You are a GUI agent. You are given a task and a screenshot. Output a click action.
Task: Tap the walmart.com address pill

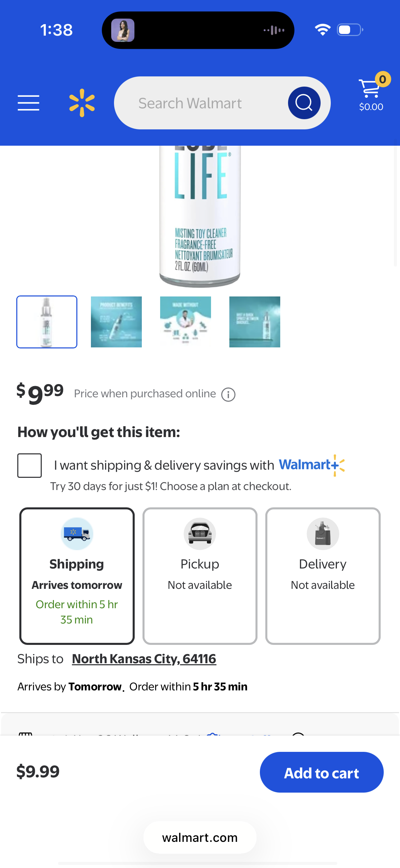(x=200, y=837)
